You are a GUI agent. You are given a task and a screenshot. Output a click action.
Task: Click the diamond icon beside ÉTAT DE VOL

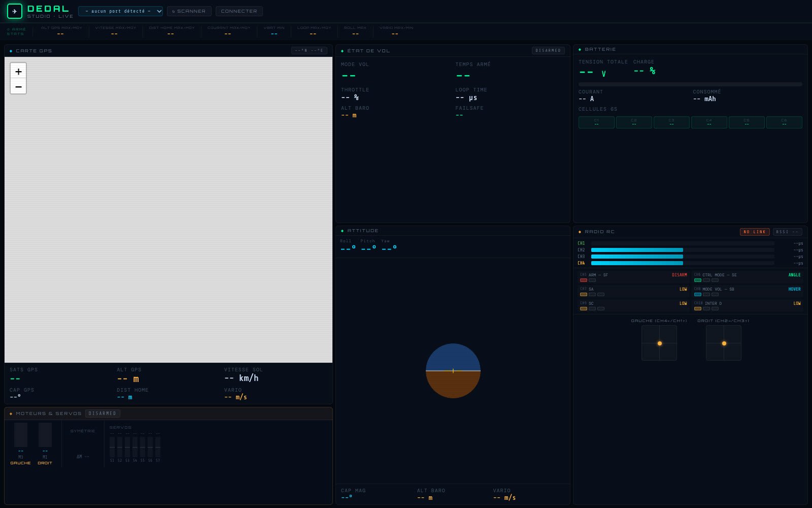(x=343, y=51)
